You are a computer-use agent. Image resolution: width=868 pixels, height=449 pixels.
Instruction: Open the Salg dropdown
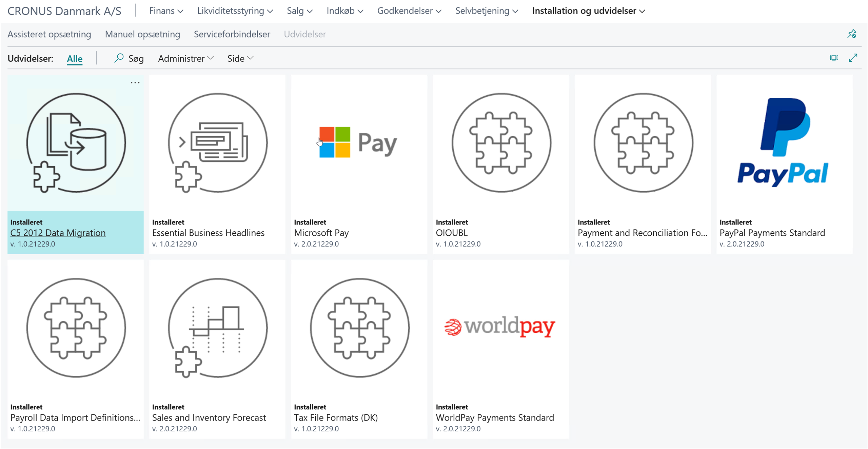299,11
